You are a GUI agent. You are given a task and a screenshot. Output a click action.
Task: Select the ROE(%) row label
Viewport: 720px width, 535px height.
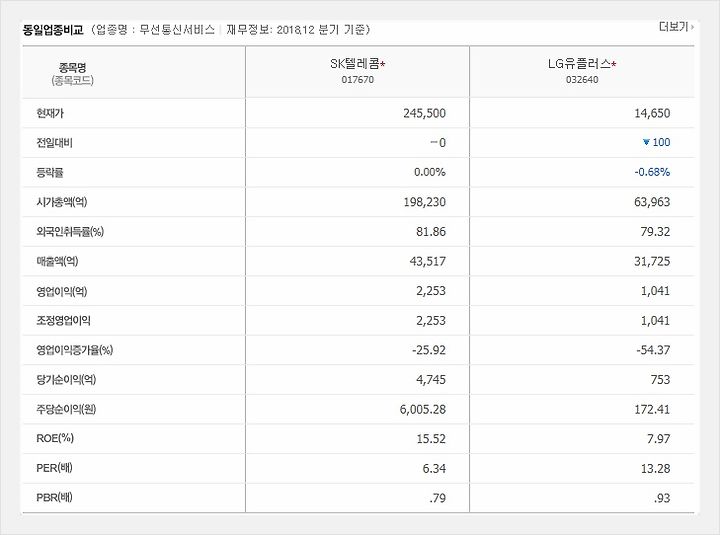tap(55, 439)
